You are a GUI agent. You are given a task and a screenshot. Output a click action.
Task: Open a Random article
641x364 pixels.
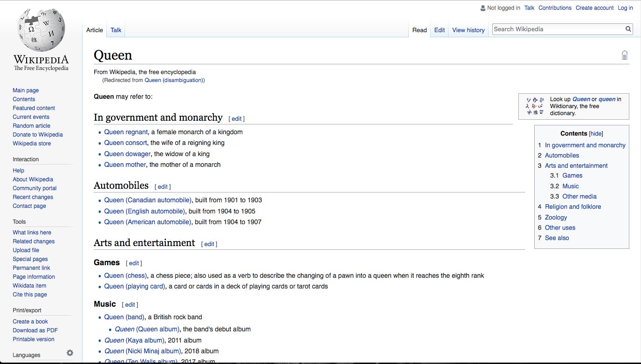point(31,126)
